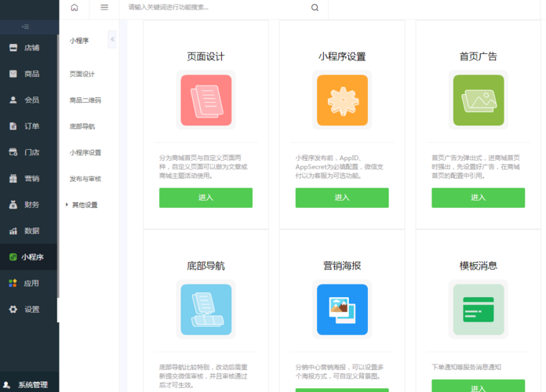The width and height of the screenshot is (546, 392).
Task: Click 模板消息 card title
Action: pyautogui.click(x=478, y=266)
